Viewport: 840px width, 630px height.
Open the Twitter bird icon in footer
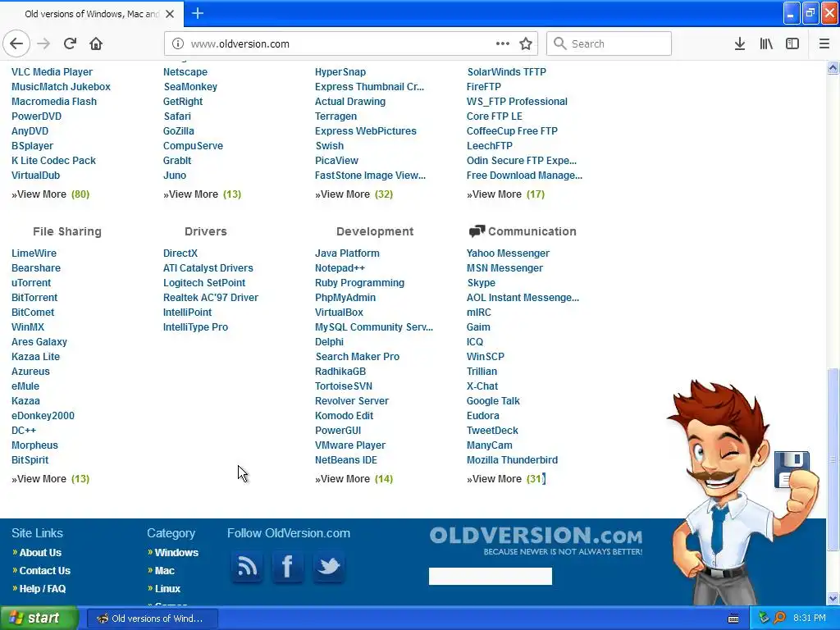[x=329, y=566]
